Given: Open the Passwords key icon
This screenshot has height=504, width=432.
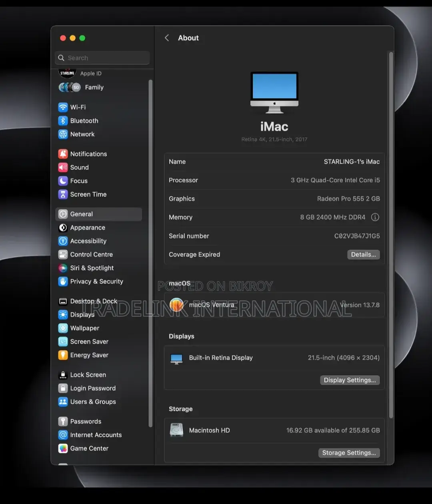Looking at the screenshot, I should (63, 422).
